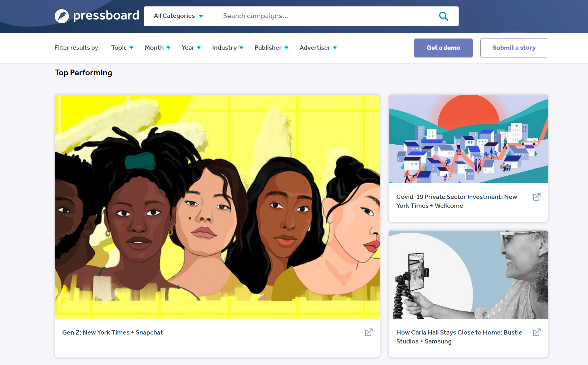588x365 pixels.
Task: Expand the Industry filter
Action: [228, 48]
